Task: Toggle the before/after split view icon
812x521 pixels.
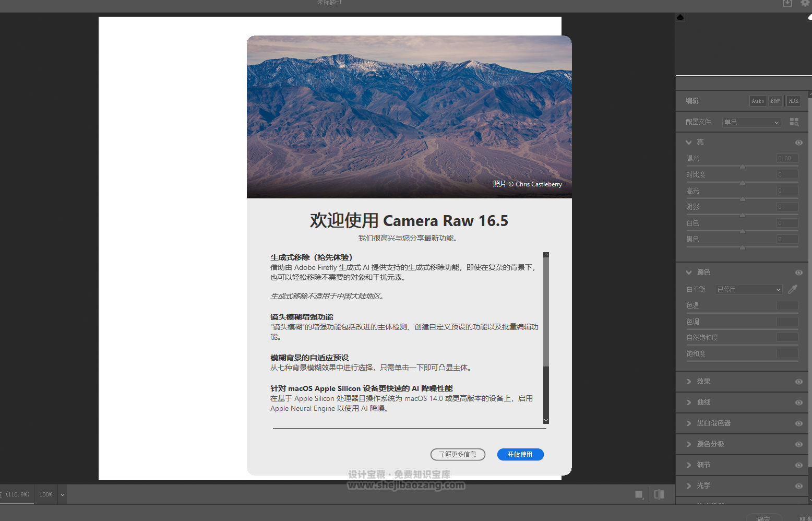Action: (659, 494)
